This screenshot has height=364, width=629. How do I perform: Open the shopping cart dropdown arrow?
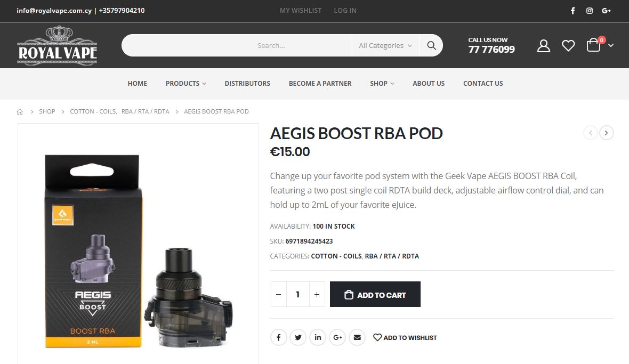610,46
